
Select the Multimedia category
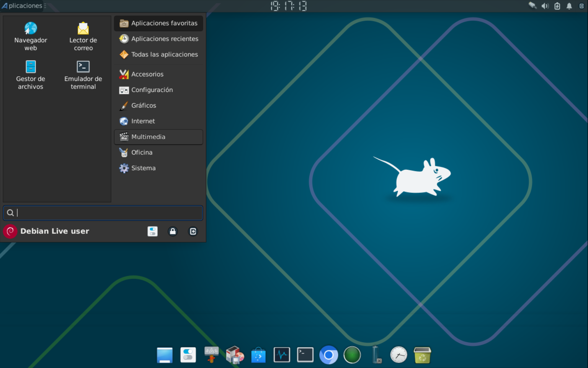148,137
